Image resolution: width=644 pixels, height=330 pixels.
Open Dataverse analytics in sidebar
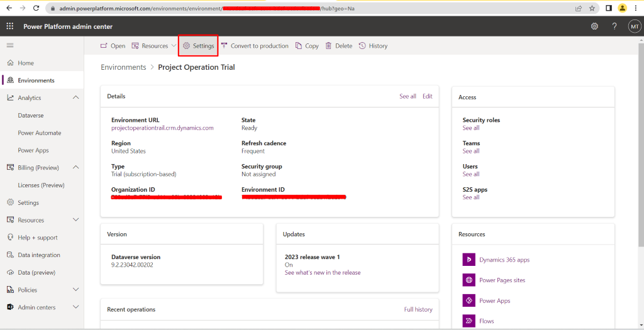[30, 115]
